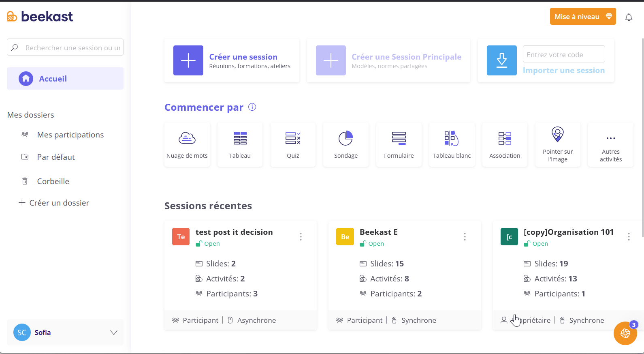Click Slides: 2 on test post it decision
Image resolution: width=644 pixels, height=354 pixels.
215,264
